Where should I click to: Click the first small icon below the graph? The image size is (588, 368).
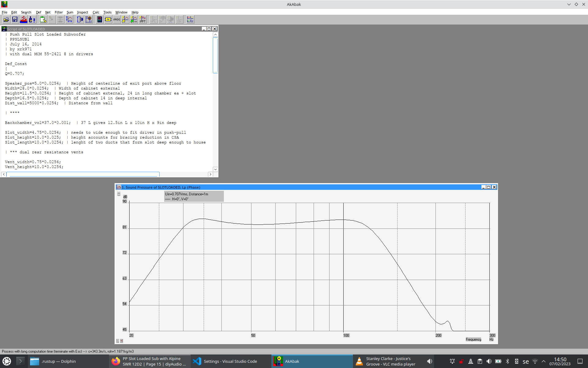pos(118,341)
